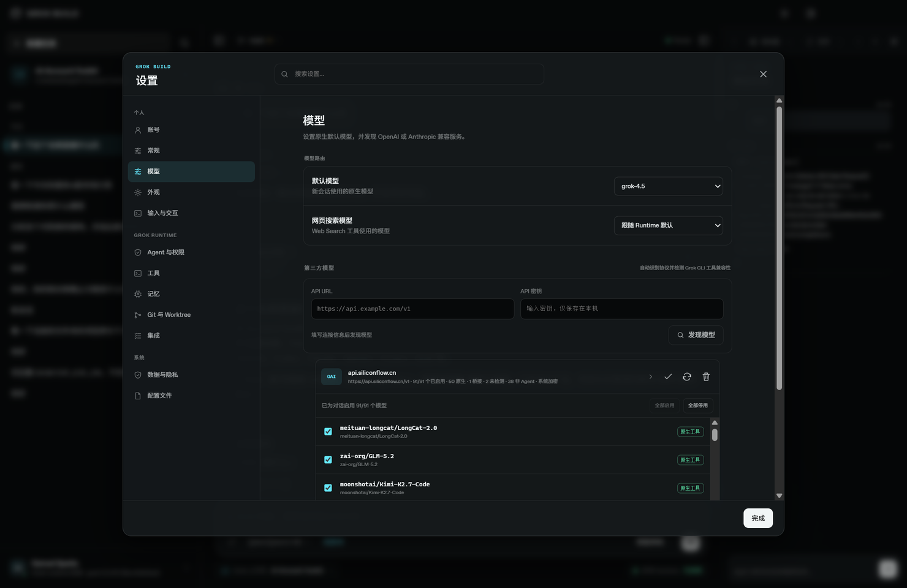The width and height of the screenshot is (907, 588).
Task: Open the 输入与交互 settings section
Action: 191,213
